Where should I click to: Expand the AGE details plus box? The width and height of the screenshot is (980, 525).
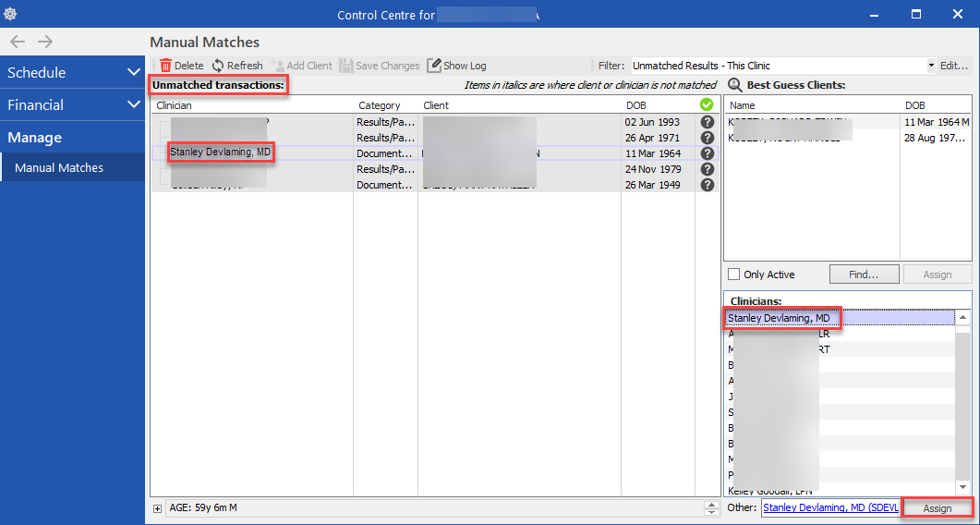point(157,508)
